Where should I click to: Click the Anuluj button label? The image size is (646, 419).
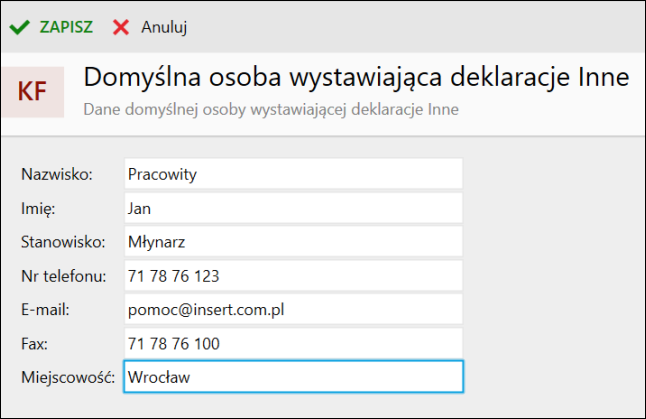tap(164, 27)
